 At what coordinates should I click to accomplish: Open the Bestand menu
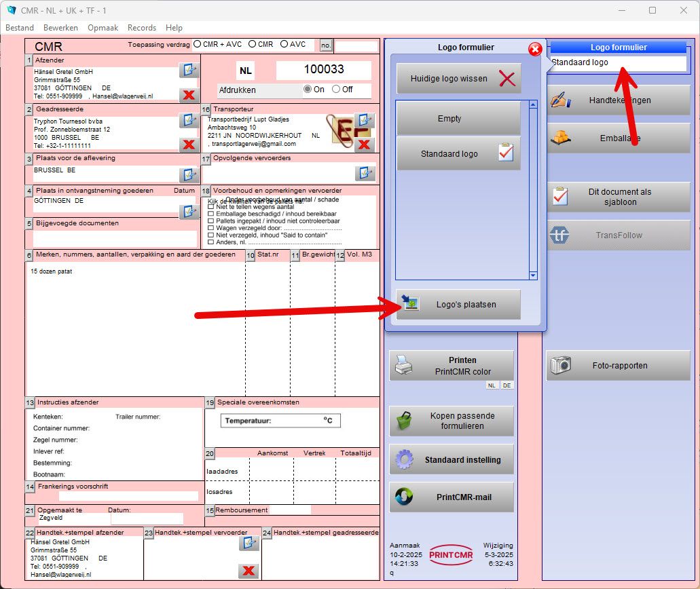pyautogui.click(x=20, y=28)
